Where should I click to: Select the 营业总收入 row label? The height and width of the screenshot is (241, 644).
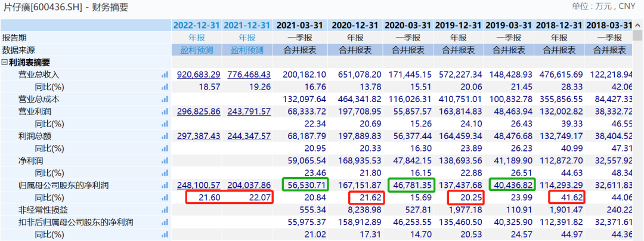coord(39,75)
